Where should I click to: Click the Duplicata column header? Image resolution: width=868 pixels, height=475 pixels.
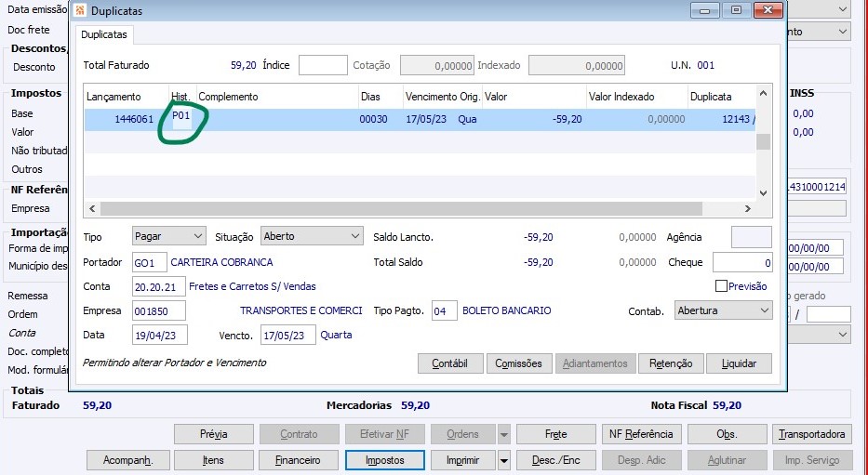click(x=722, y=97)
